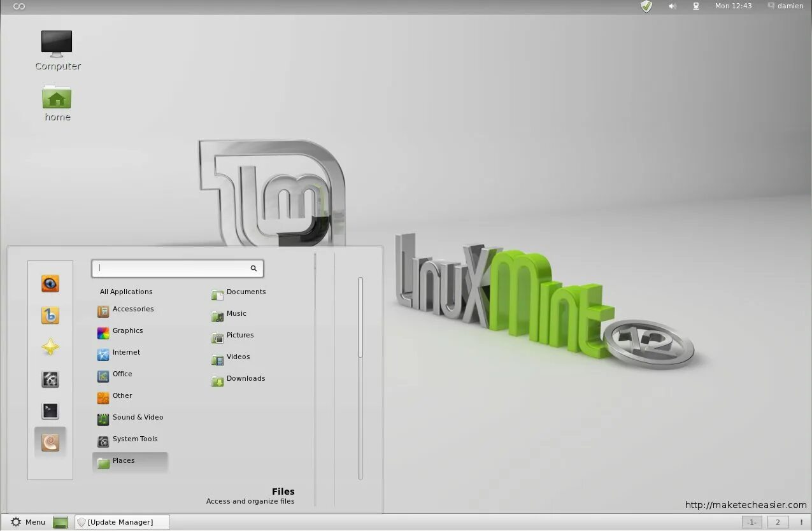Viewport: 812px width, 531px height.
Task: Click the search magnifier icon in menu
Action: coord(253,269)
